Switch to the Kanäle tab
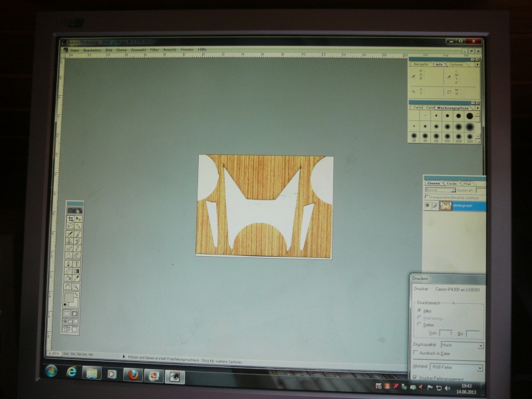Image resolution: width=532 pixels, height=399 pixels. point(452,184)
